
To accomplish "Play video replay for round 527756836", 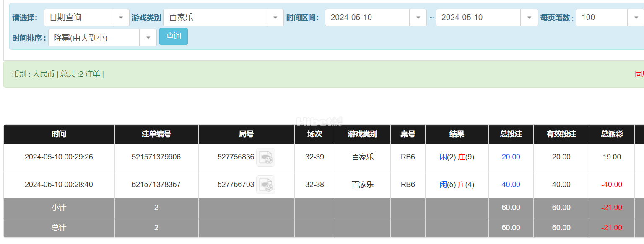I will tap(265, 157).
